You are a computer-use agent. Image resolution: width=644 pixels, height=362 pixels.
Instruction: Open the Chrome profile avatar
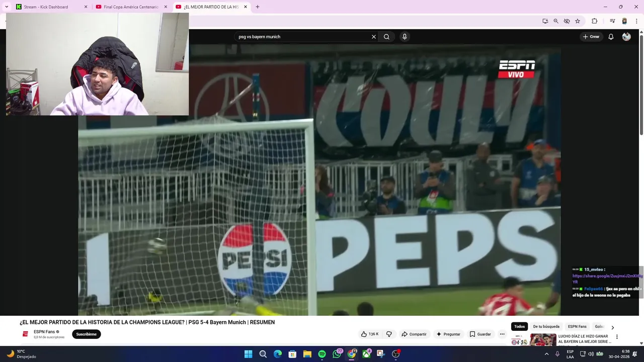click(624, 21)
